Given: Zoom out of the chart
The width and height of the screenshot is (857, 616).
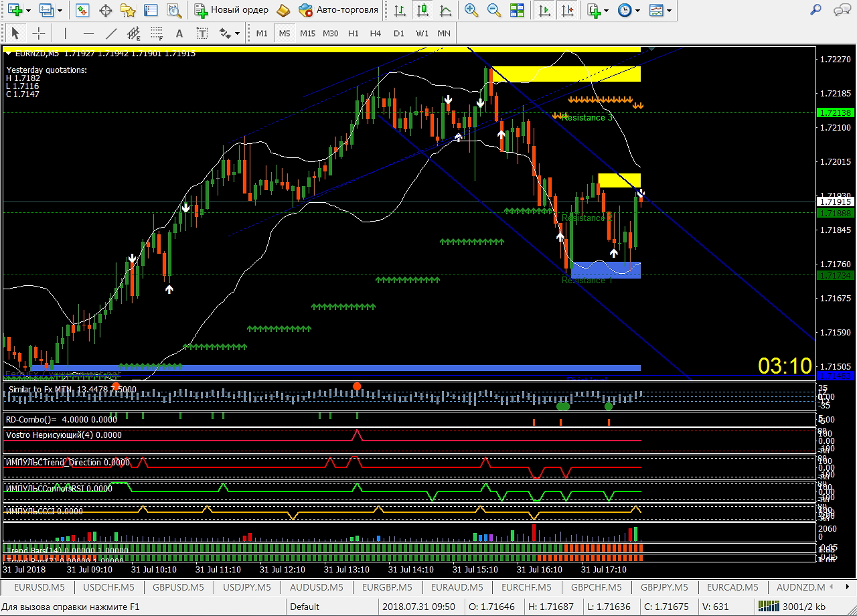Looking at the screenshot, I should click(x=494, y=10).
